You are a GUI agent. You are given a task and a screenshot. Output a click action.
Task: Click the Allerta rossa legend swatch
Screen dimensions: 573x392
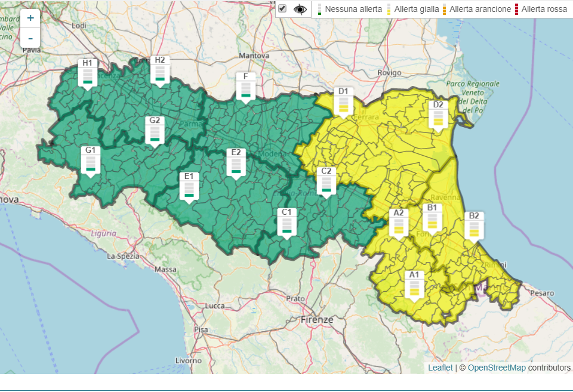click(x=517, y=9)
